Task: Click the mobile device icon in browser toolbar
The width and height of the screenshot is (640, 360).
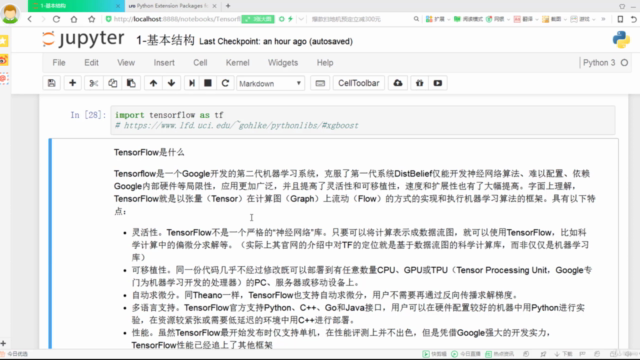Action: coord(620,19)
